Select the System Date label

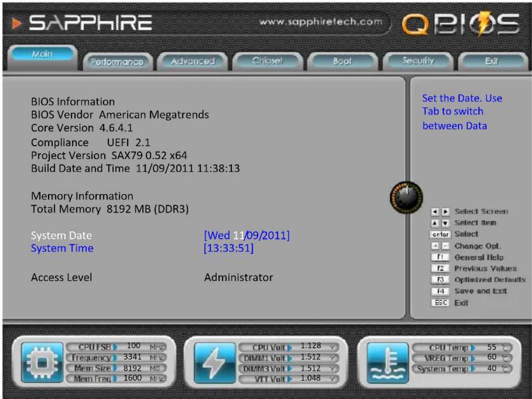pos(61,236)
